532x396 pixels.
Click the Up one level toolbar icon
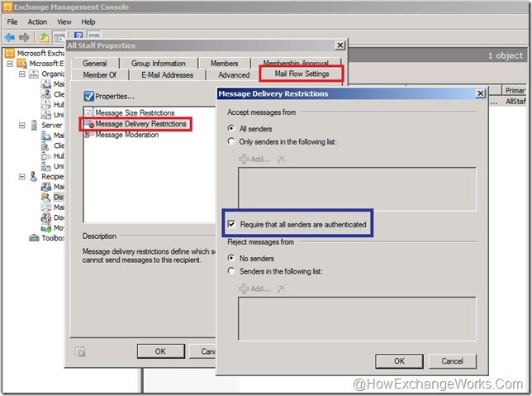point(44,37)
